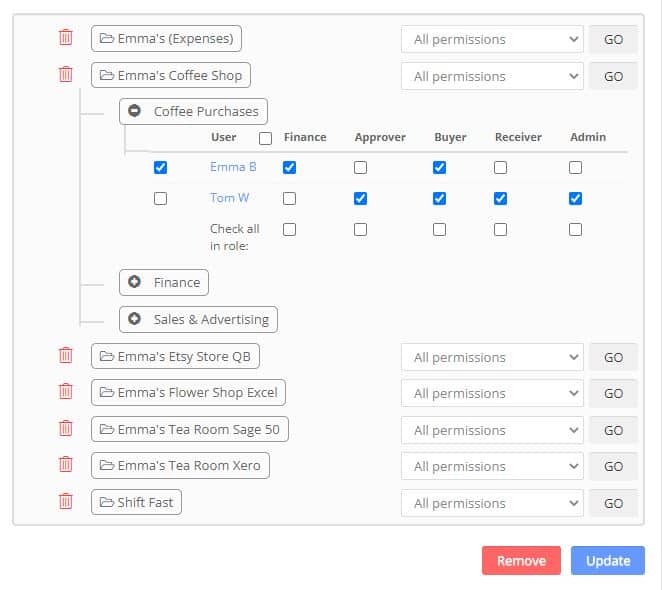This screenshot has width=662, height=590.
Task: Delete Emma's Tea Room Sage 50 entry
Action: pos(65,429)
